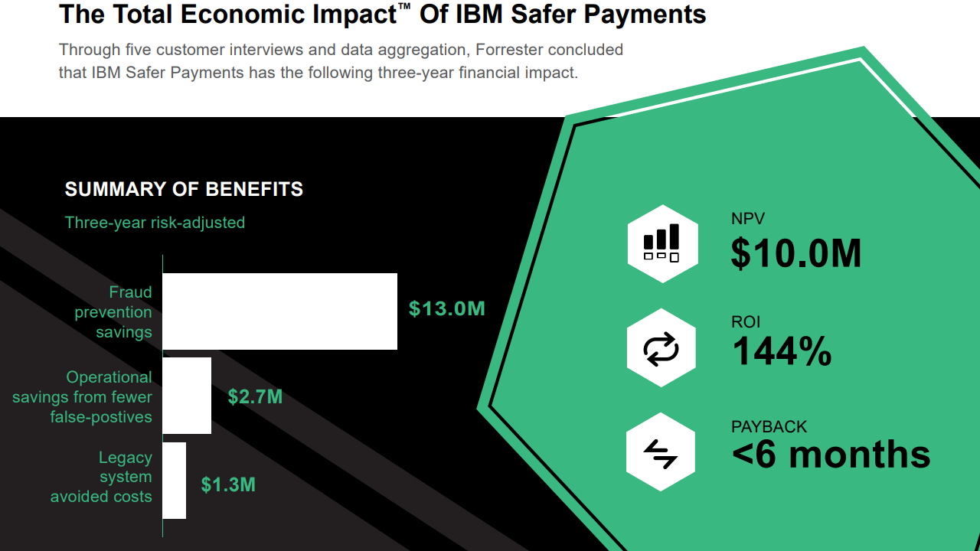Screen dimensions: 980x551
Task: Click the Legacy system avoided costs bar
Action: (175, 481)
